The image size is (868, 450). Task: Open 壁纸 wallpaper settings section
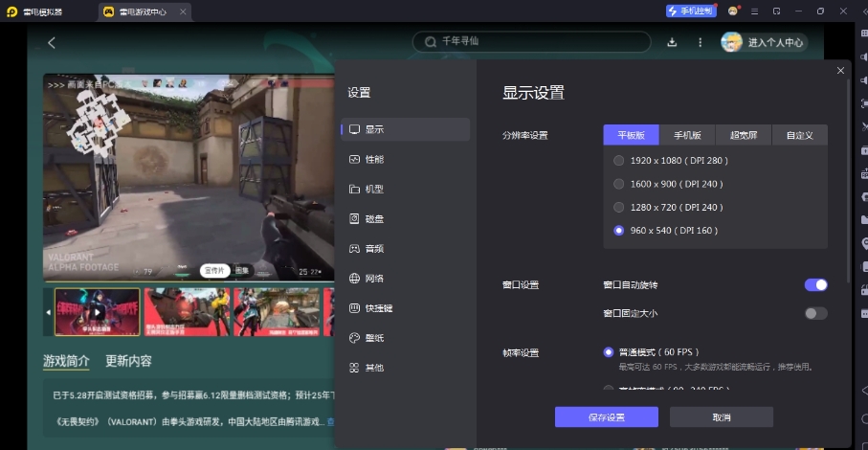(x=406, y=338)
